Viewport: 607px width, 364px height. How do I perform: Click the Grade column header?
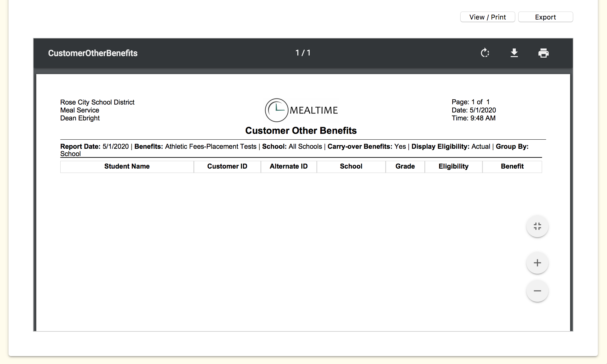tap(405, 166)
